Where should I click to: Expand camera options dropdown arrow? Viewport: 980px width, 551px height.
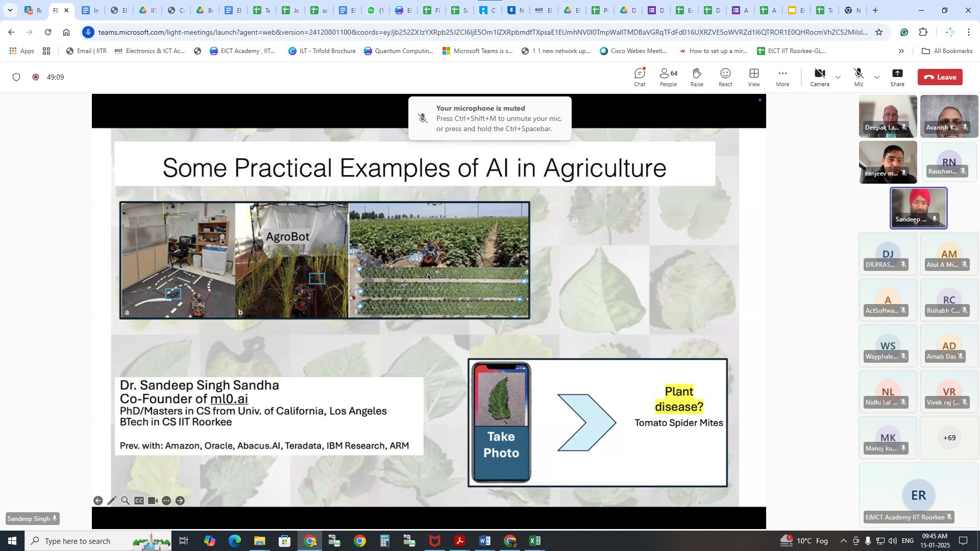(x=838, y=78)
